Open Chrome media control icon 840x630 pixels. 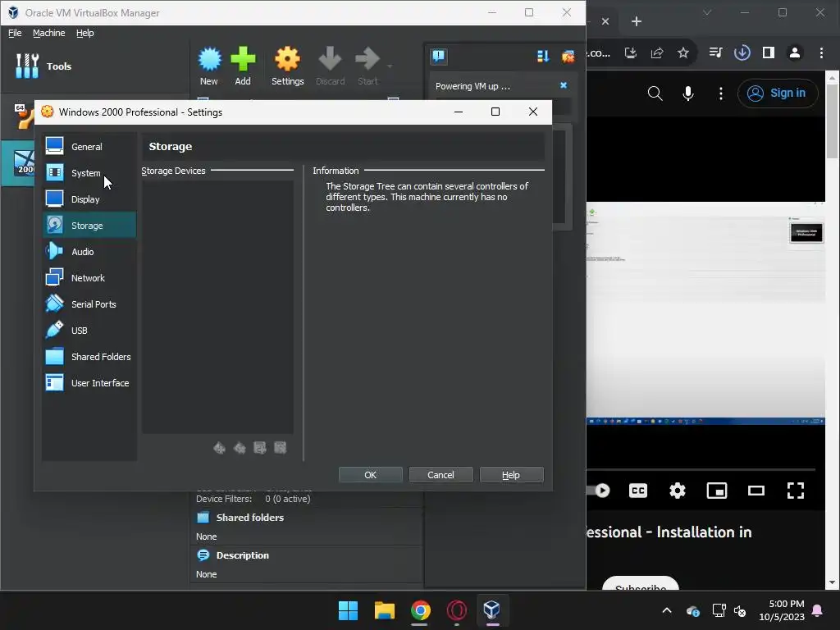click(x=715, y=52)
